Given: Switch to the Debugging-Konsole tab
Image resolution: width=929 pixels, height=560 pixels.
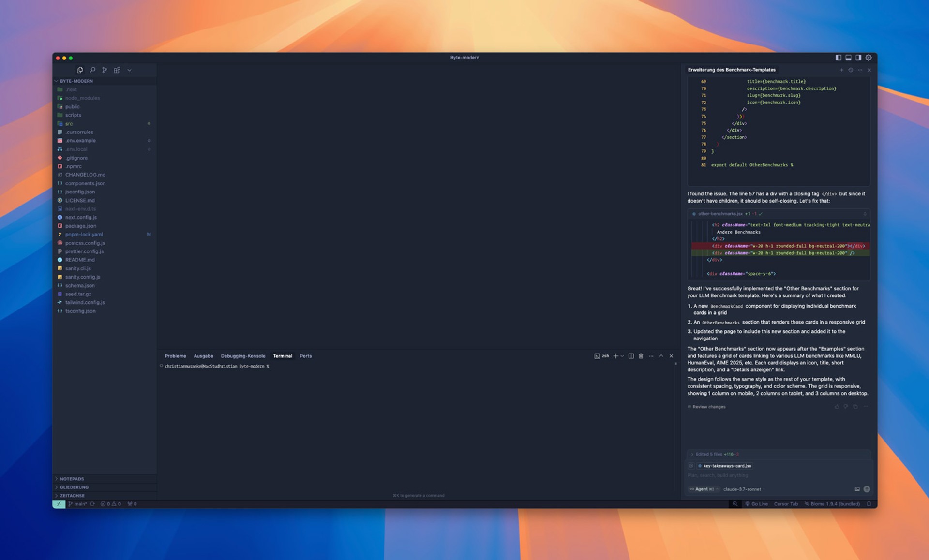Looking at the screenshot, I should pos(243,356).
